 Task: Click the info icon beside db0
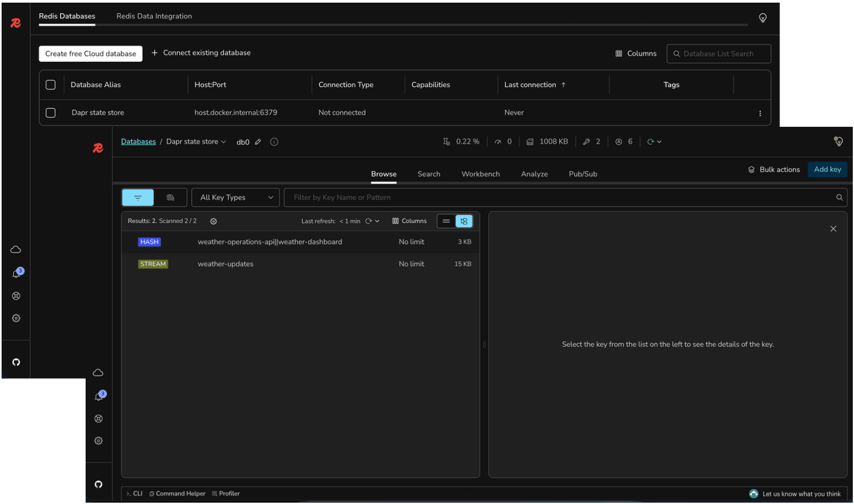[274, 142]
